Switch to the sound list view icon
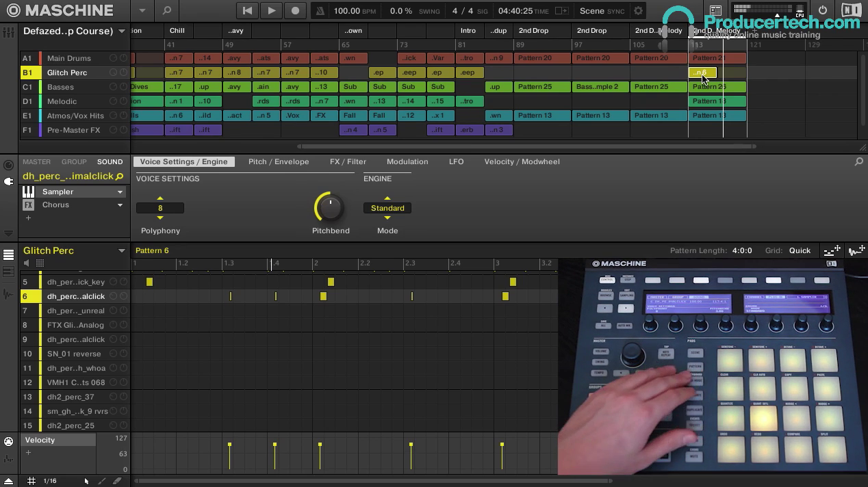This screenshot has width=868, height=487. coord(8,254)
